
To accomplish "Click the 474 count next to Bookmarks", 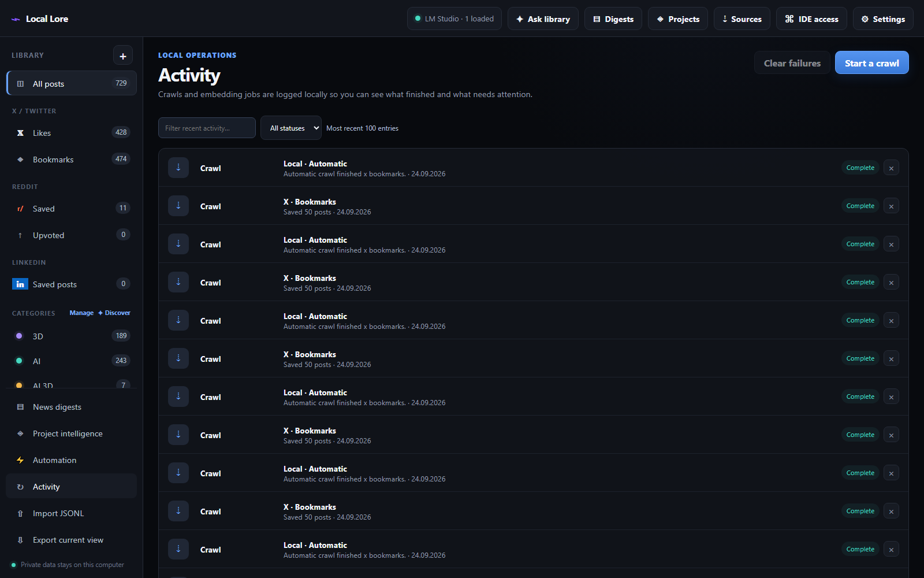I will click(121, 159).
